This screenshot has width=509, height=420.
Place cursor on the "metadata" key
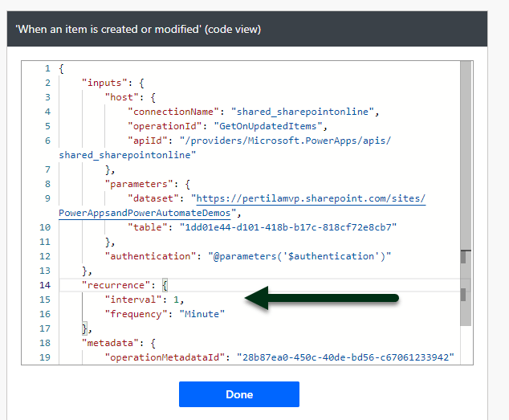click(108, 343)
